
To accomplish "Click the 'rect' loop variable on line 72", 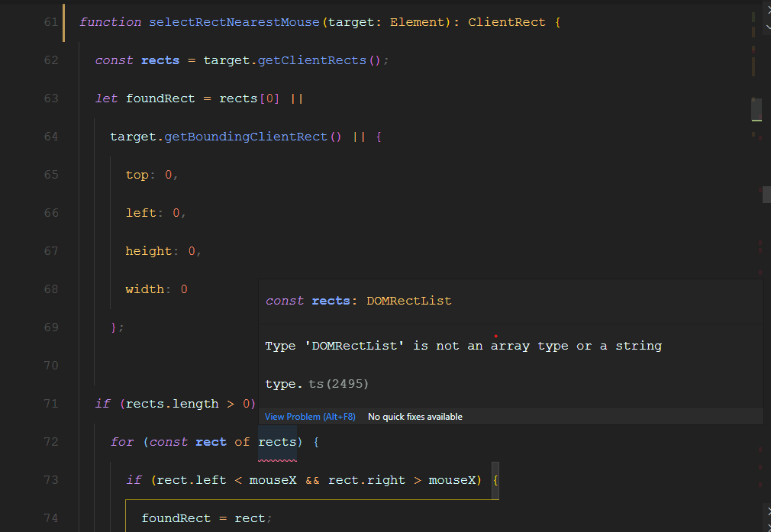I will 211,442.
